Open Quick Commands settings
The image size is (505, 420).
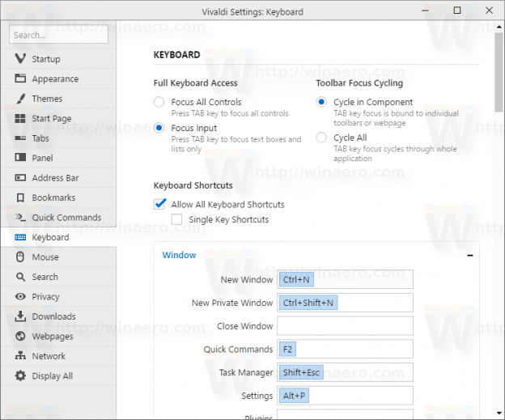point(58,217)
